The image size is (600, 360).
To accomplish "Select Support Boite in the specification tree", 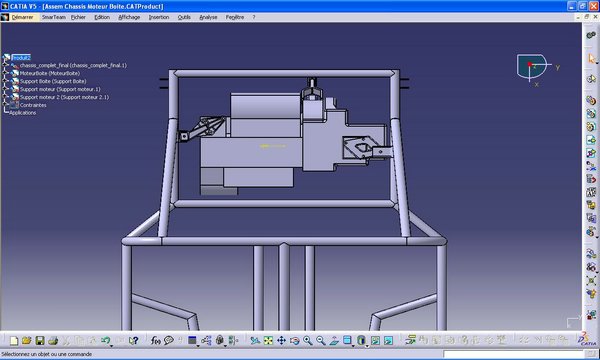I will coord(53,81).
